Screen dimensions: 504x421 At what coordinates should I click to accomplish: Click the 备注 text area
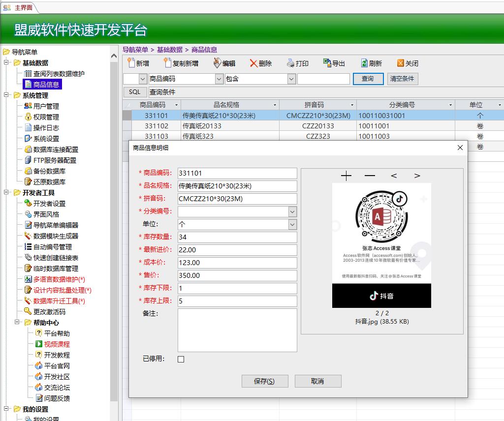[237, 330]
